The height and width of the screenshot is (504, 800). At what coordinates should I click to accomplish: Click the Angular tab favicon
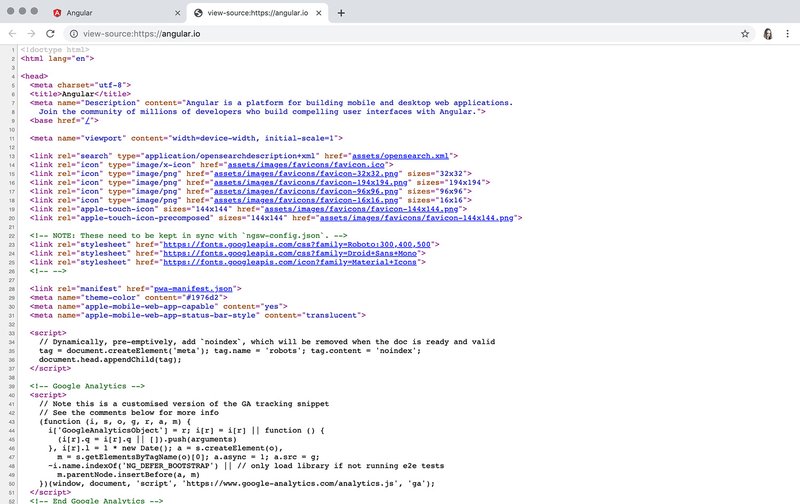[x=57, y=13]
